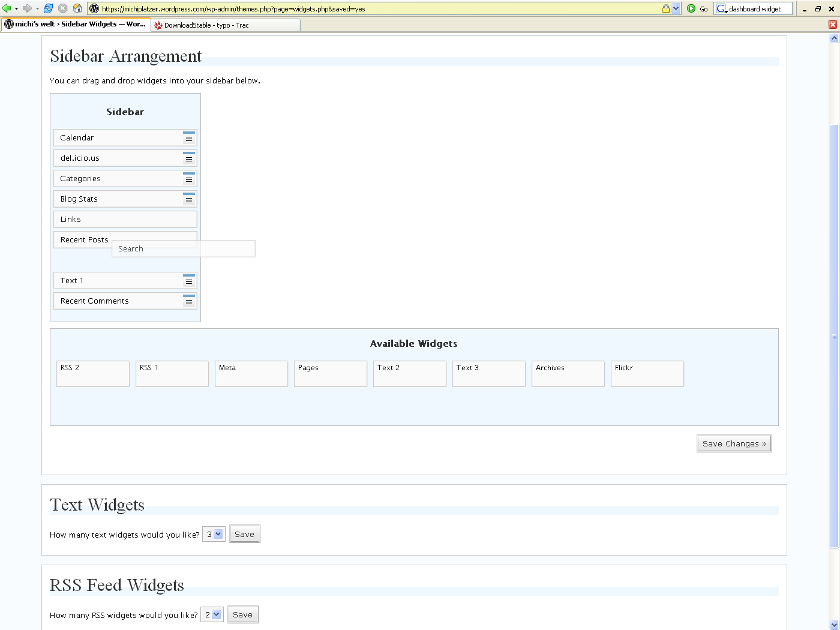Click the padlock security icon in address bar
This screenshot has width=840, height=630.
click(x=665, y=8)
